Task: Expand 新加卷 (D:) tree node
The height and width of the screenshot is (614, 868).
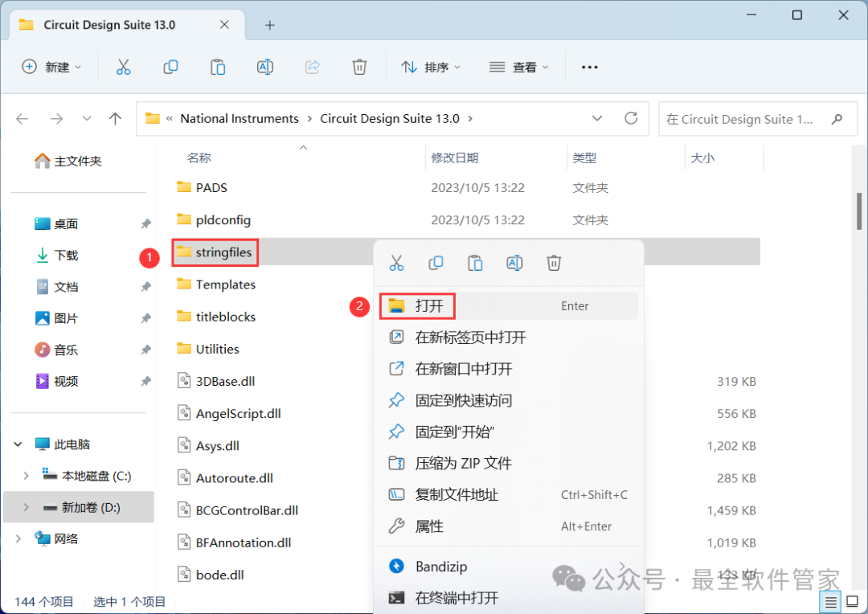Action: 26,507
